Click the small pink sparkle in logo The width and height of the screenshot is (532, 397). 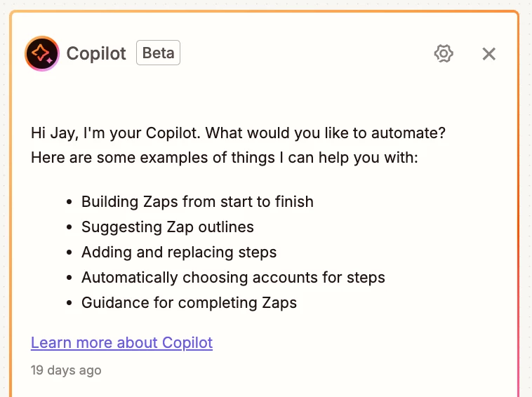tap(50, 61)
